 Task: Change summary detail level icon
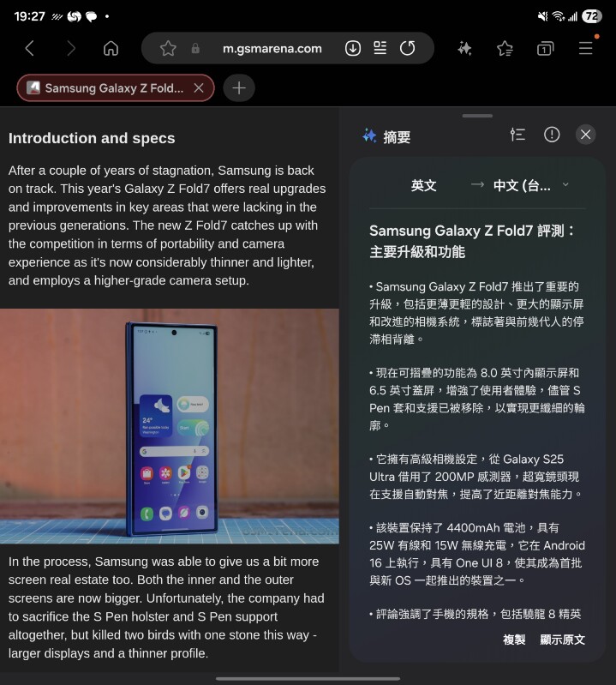coord(517,135)
